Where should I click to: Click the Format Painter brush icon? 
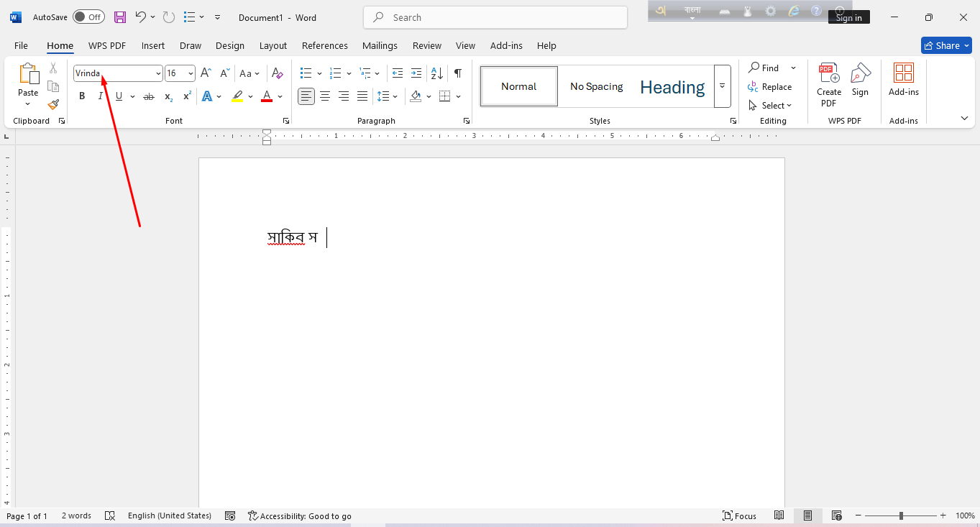pyautogui.click(x=53, y=104)
